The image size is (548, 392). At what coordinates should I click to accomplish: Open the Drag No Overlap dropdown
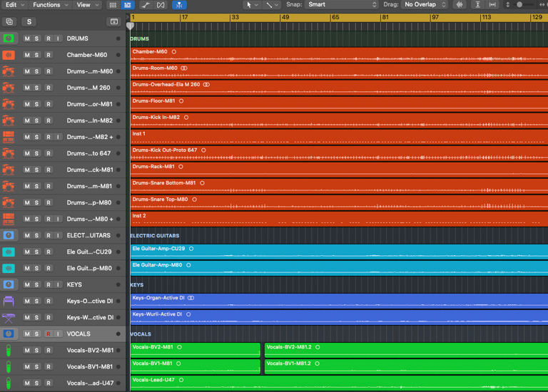click(425, 4)
